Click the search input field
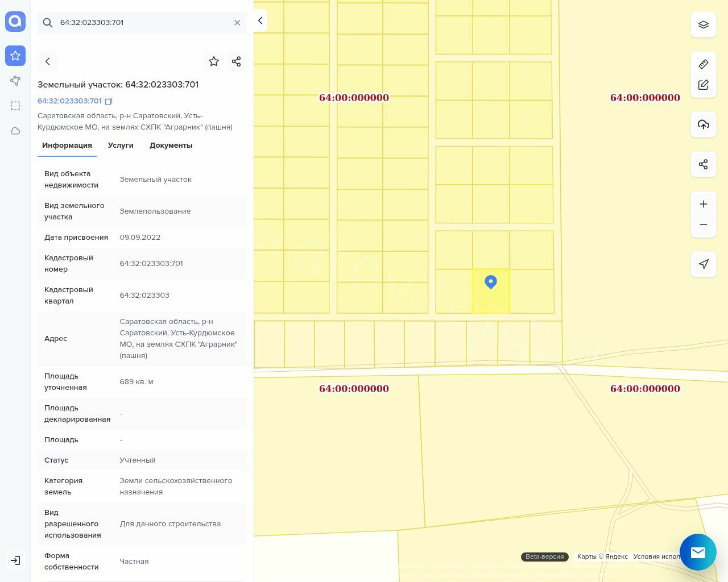This screenshot has width=728, height=582. point(142,23)
